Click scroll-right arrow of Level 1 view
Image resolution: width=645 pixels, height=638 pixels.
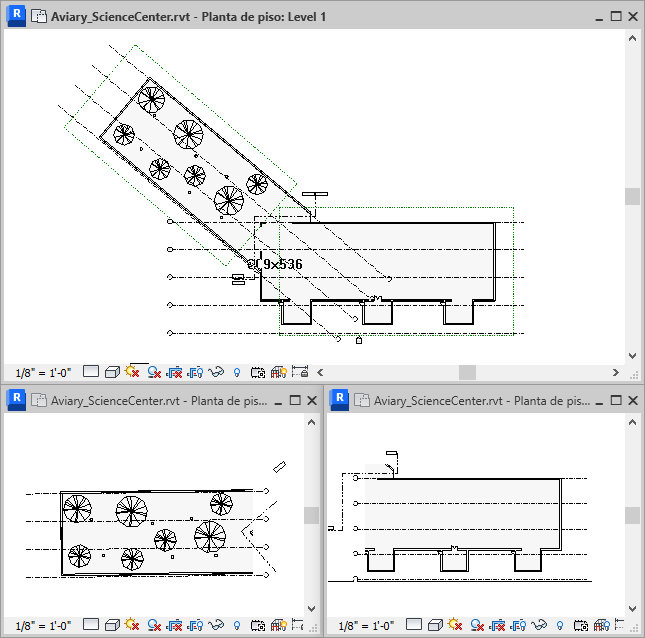click(x=615, y=373)
